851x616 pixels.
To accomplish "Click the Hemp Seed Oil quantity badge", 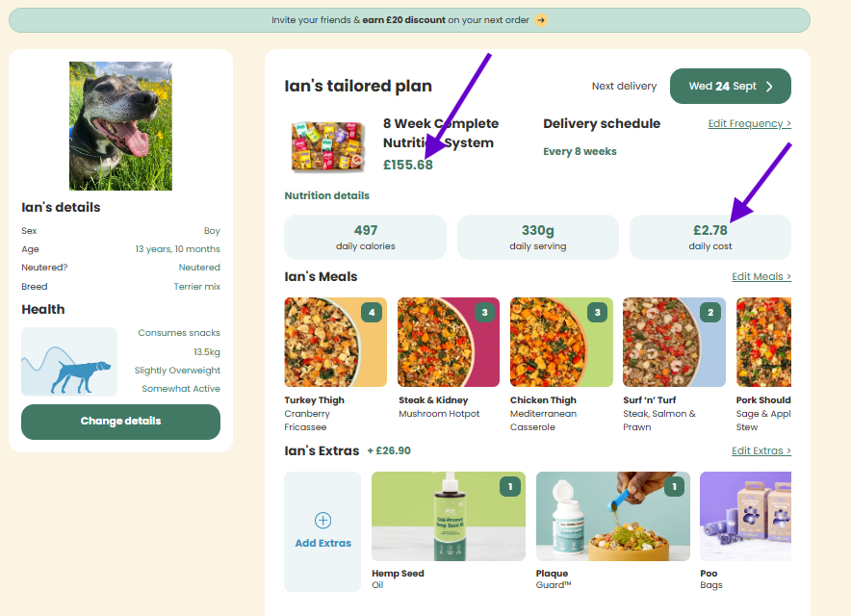I will tap(510, 487).
